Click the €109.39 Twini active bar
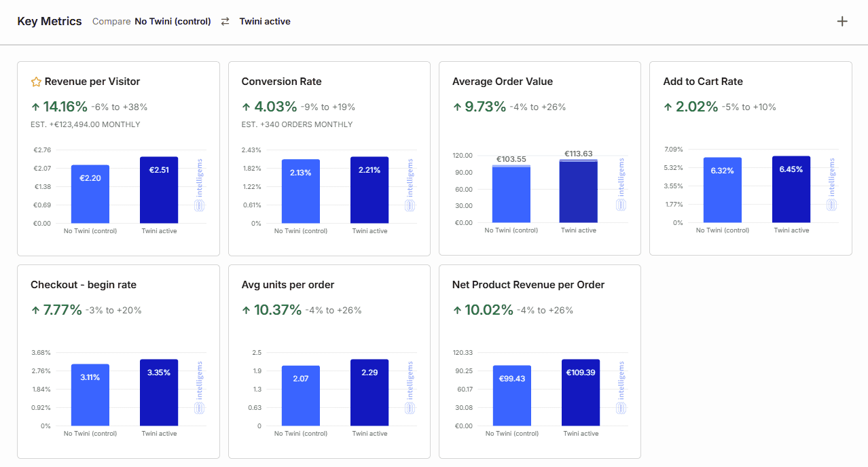This screenshot has width=868, height=467. (581, 392)
